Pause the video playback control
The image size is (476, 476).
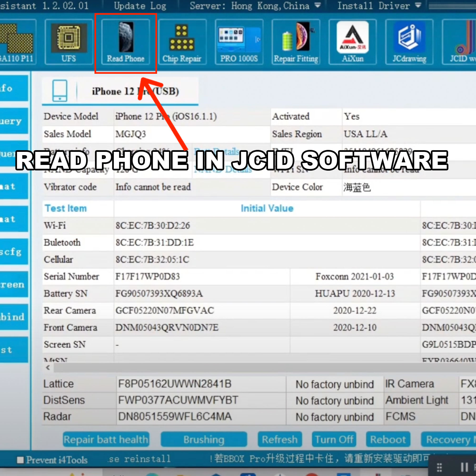[464, 467]
